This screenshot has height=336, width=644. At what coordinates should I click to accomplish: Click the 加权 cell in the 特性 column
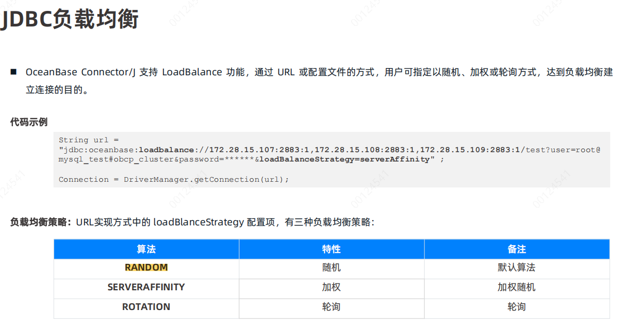(331, 287)
